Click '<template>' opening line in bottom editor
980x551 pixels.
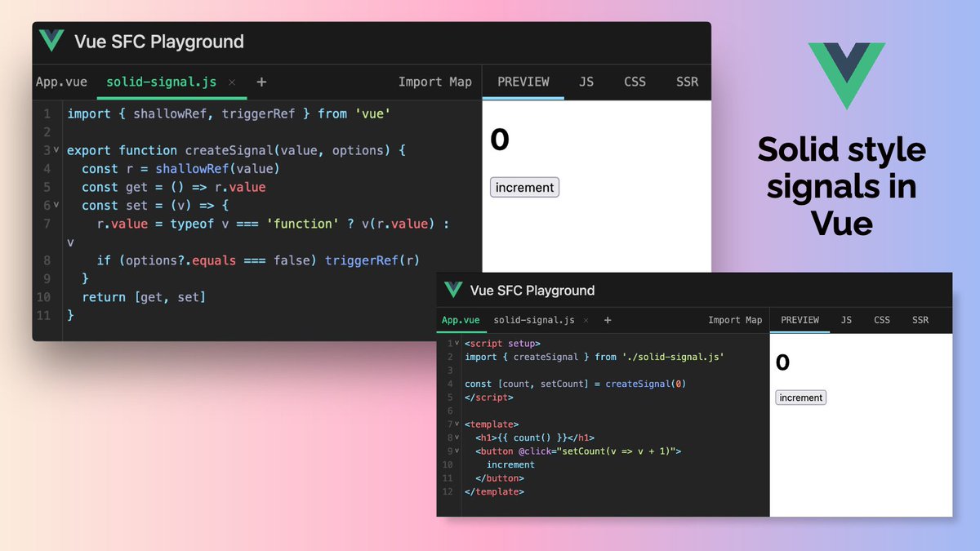point(492,424)
